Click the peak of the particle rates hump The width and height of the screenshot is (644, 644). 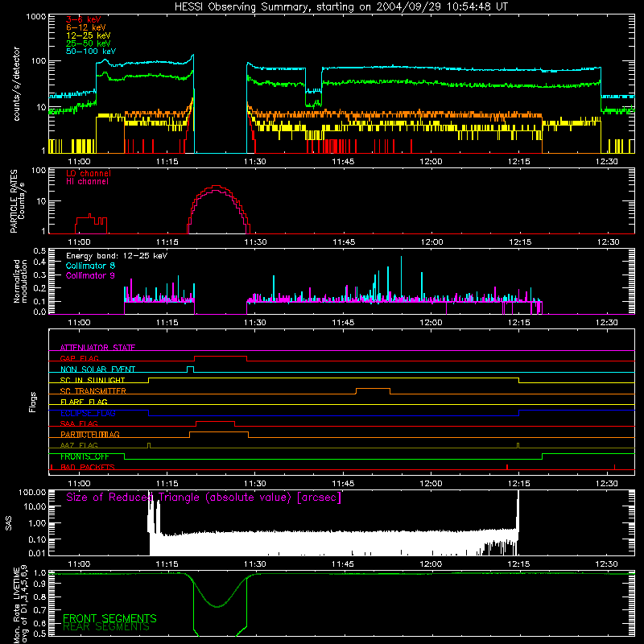217,186
